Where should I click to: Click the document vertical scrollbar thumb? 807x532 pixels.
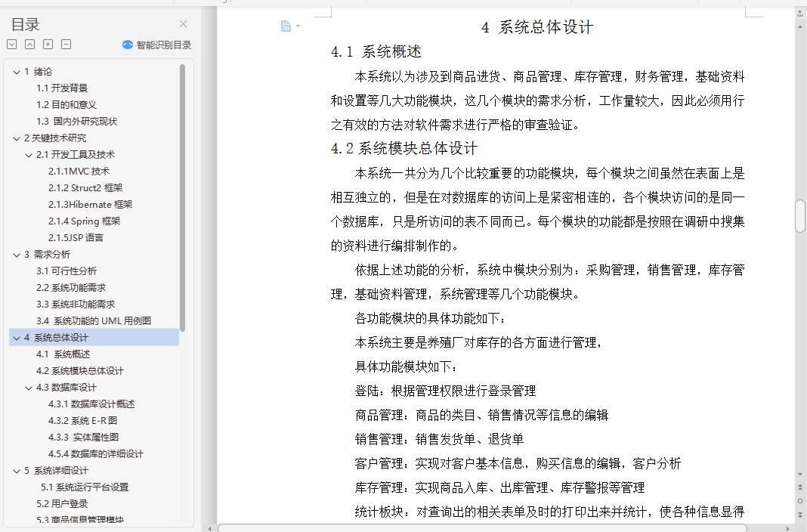coord(800,216)
